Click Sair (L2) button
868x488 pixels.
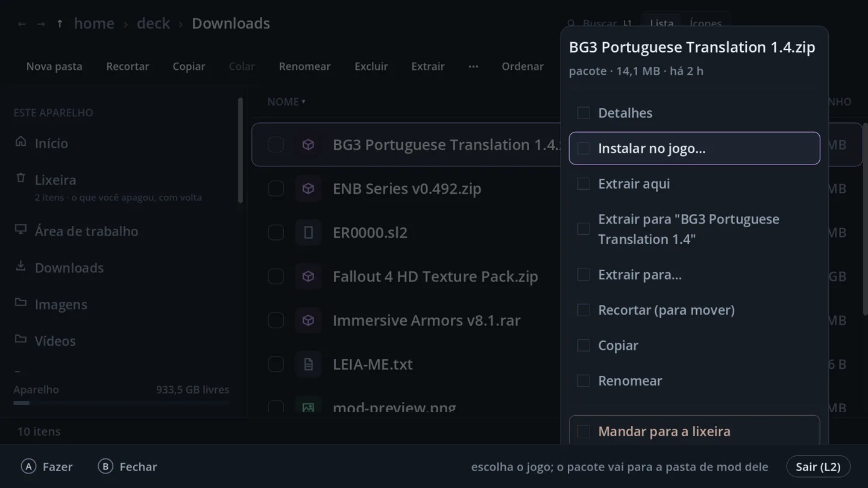818,466
